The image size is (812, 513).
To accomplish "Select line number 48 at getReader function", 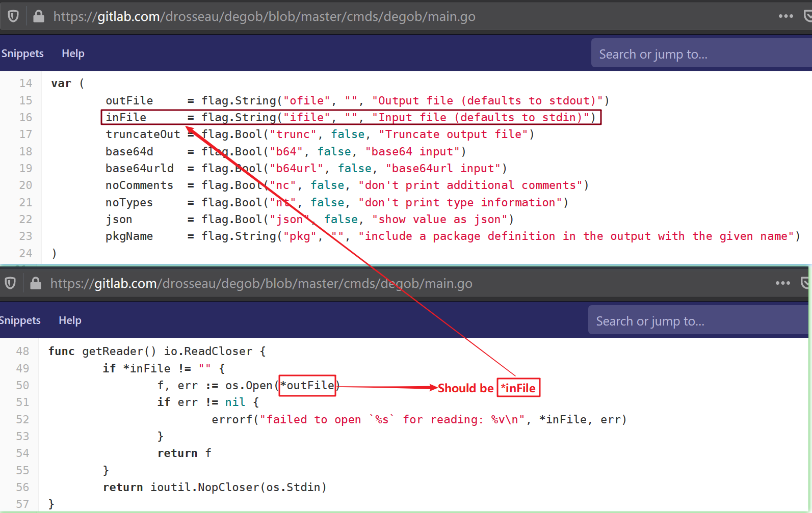I will click(x=22, y=351).
